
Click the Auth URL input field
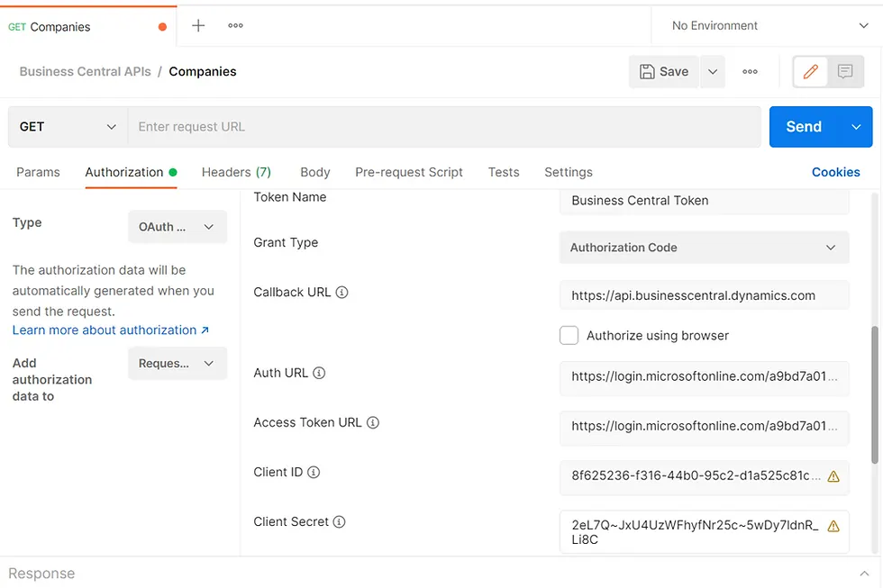704,377
